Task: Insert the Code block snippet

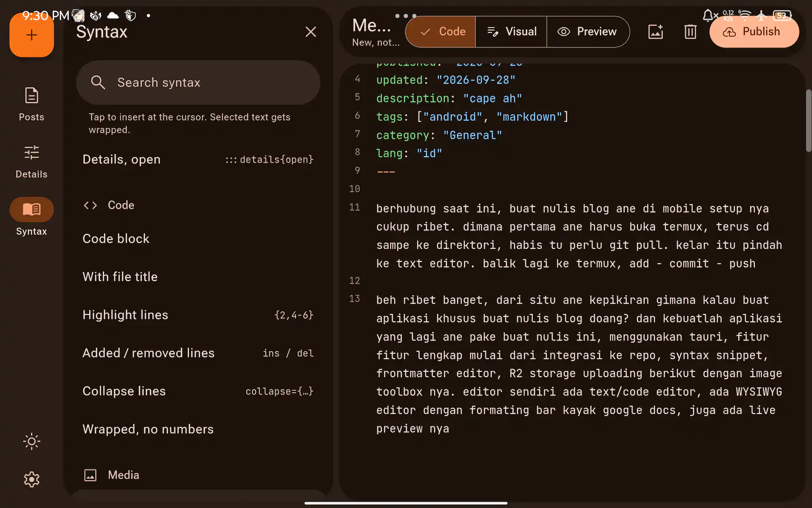Action: [198, 239]
